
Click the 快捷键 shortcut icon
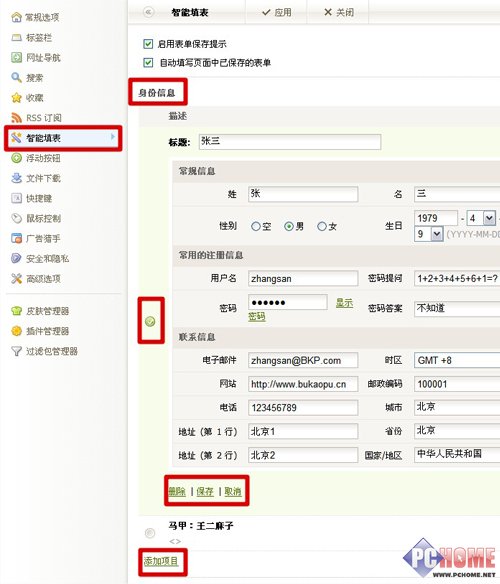point(16,198)
